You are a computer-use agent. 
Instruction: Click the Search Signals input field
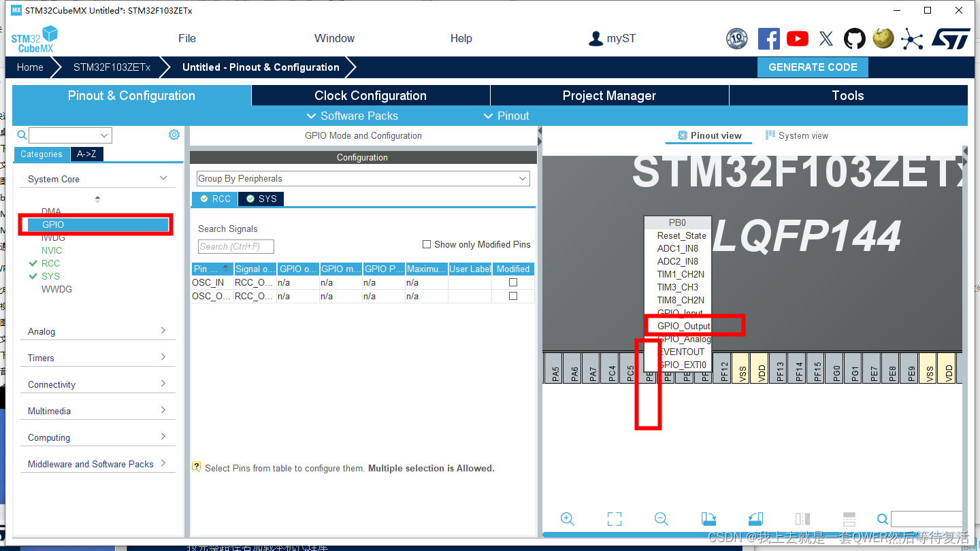click(236, 246)
